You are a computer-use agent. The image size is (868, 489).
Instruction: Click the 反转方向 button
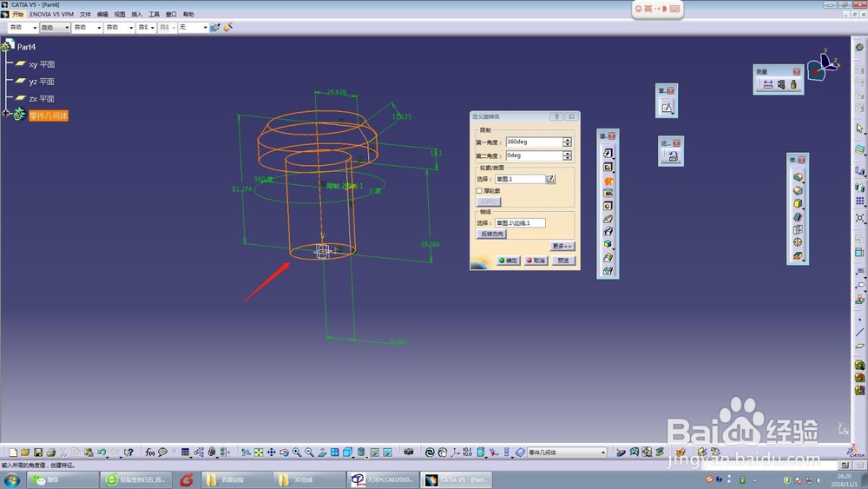click(491, 235)
